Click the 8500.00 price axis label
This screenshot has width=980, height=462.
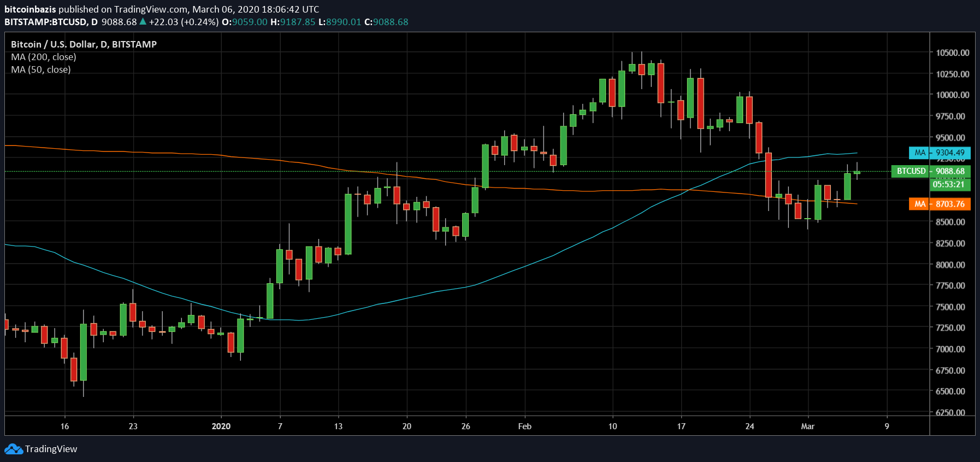pyautogui.click(x=951, y=223)
